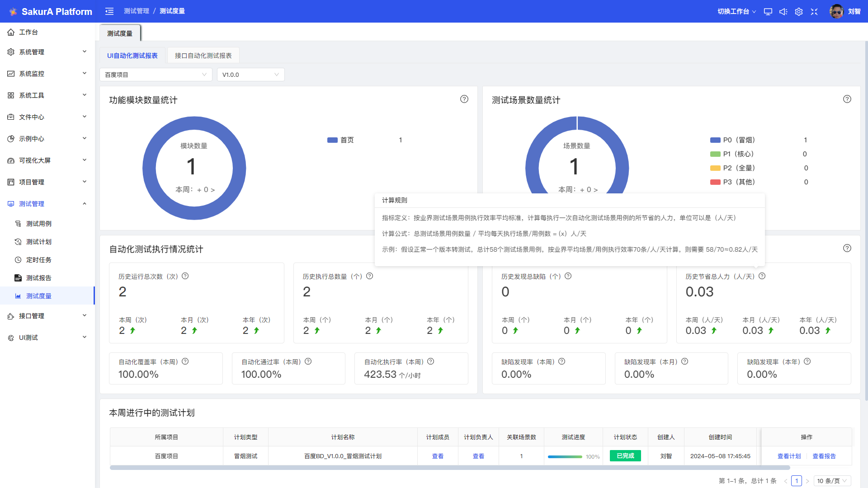Open the 百度项目 project dropdown
This screenshot has height=488, width=868.
[156, 75]
